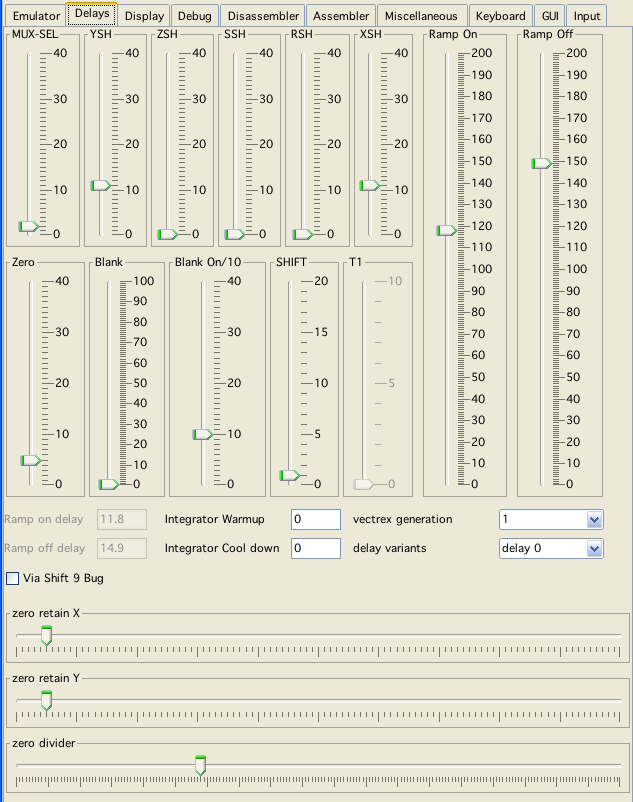Grab the YSH slider thumb
633x802 pixels.
pyautogui.click(x=101, y=185)
